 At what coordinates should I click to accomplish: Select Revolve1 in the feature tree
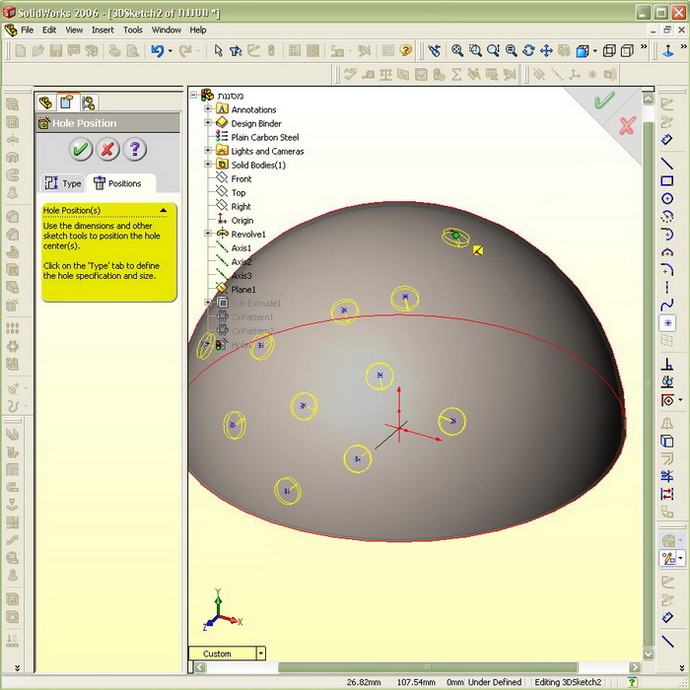coord(248,234)
